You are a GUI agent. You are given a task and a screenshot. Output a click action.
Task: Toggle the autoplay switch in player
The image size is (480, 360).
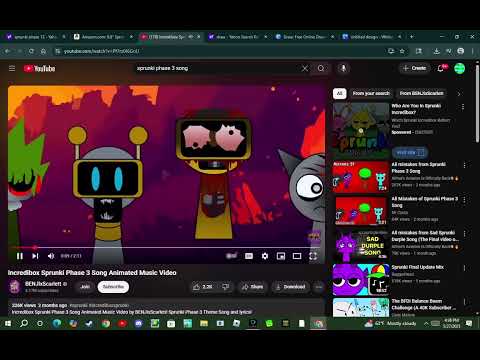(x=231, y=256)
